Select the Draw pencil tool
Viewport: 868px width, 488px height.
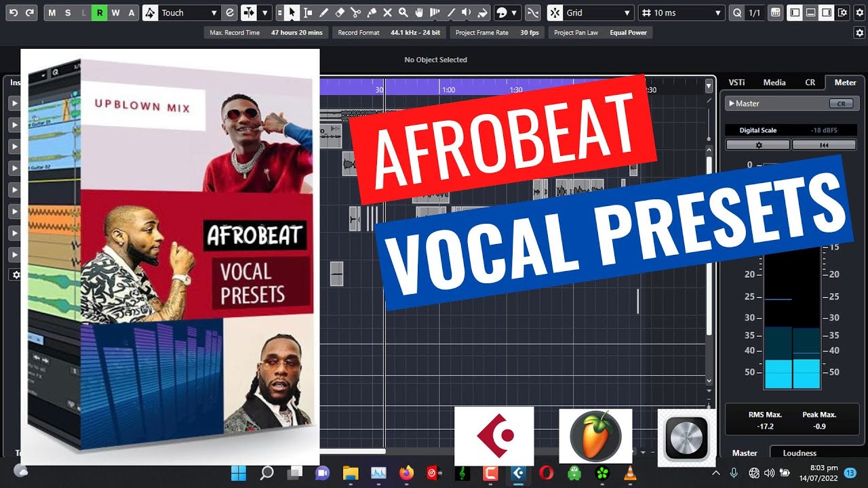click(x=324, y=13)
